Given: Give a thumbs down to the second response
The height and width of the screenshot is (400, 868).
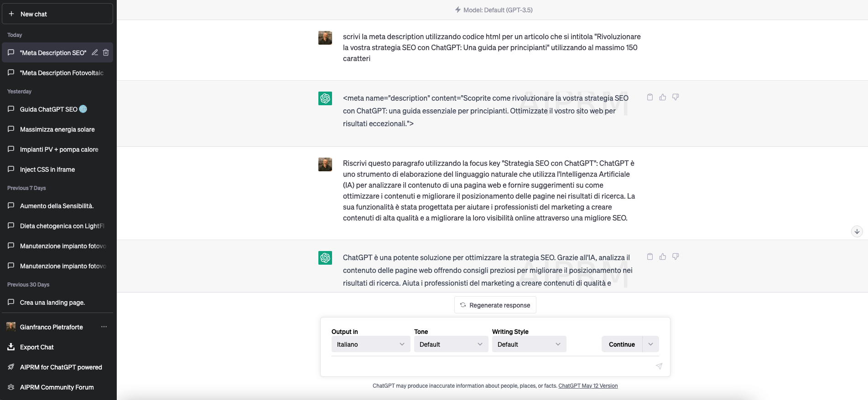Looking at the screenshot, I should pos(676,256).
